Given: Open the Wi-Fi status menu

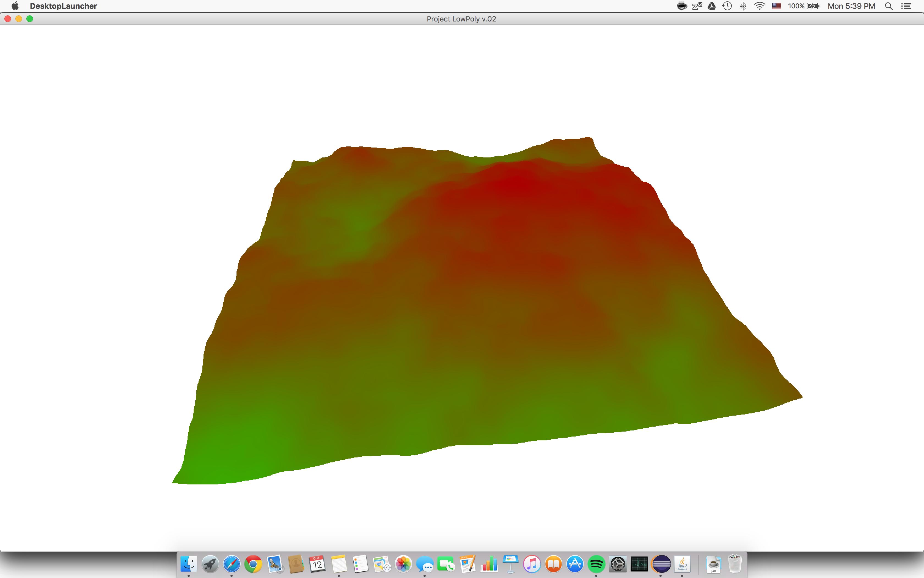Looking at the screenshot, I should tap(760, 6).
